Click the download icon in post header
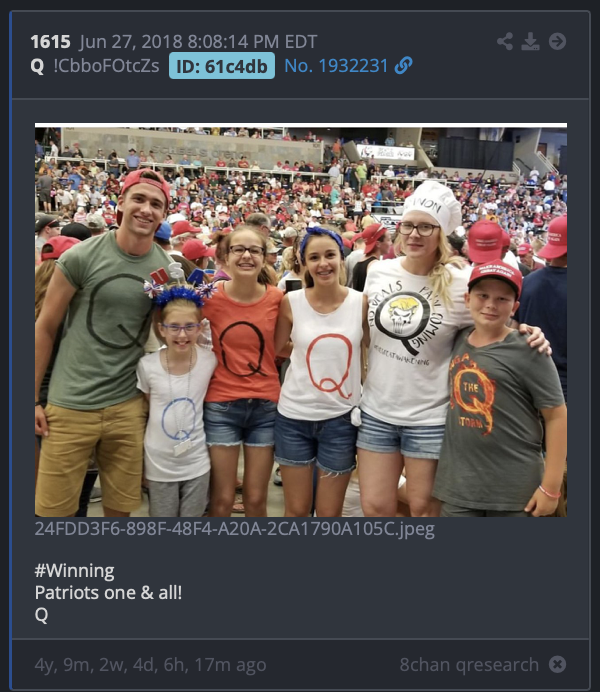The image size is (600, 692). pyautogui.click(x=530, y=41)
